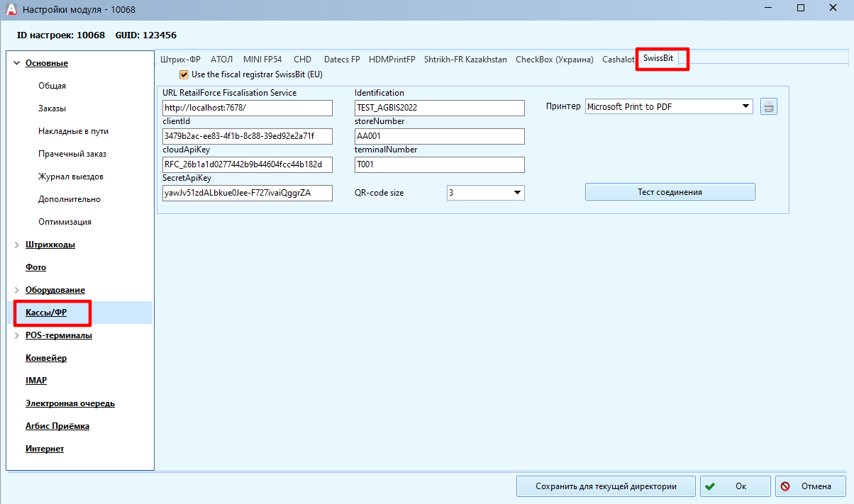
Task: Click the printer icon next to printer dropdown
Action: pyautogui.click(x=769, y=107)
